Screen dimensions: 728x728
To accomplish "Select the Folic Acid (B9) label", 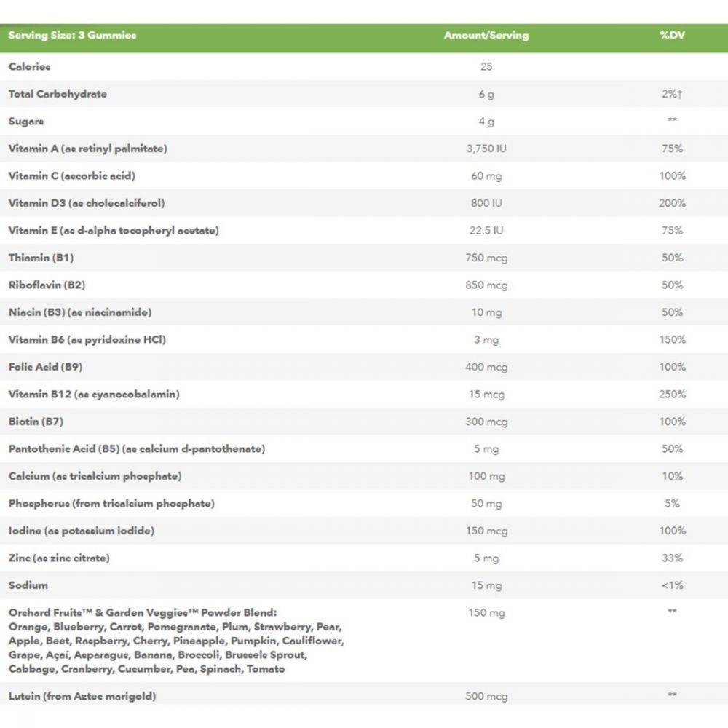I will 45,367.
